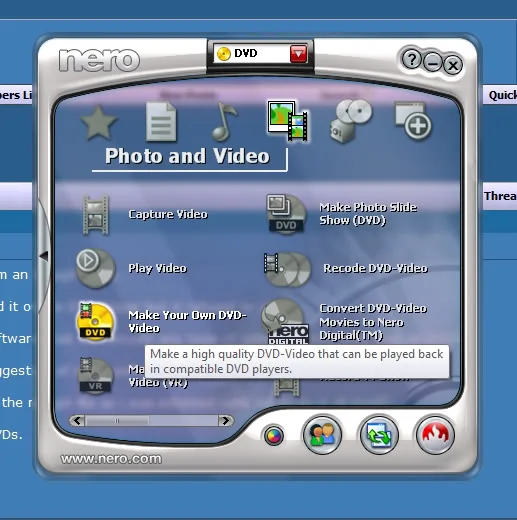Select the DVD disc type combo box
This screenshot has width=517, height=520.
pos(260,53)
